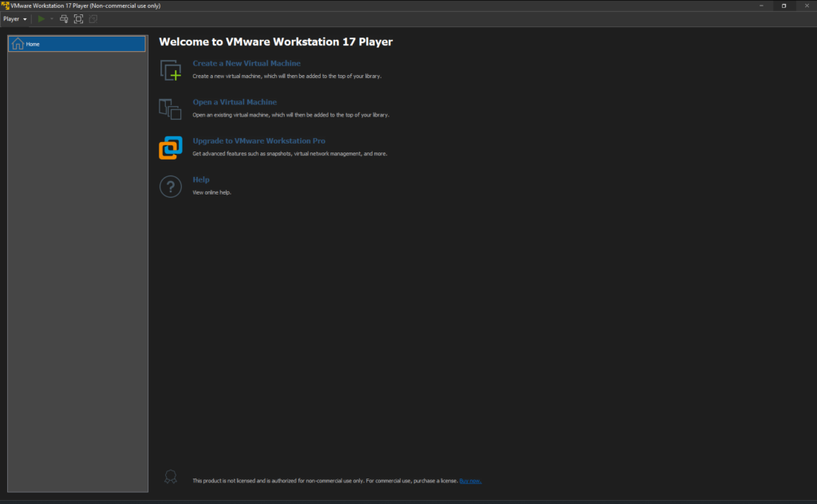Image resolution: width=817 pixels, height=504 pixels.
Task: Open an existing virtual machine via the link
Action: [x=235, y=102]
